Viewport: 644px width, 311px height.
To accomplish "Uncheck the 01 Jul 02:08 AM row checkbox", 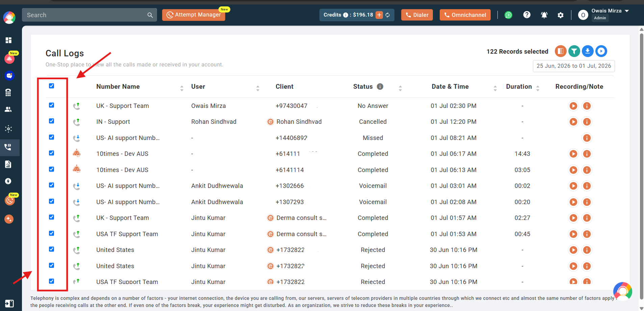I will click(x=52, y=201).
